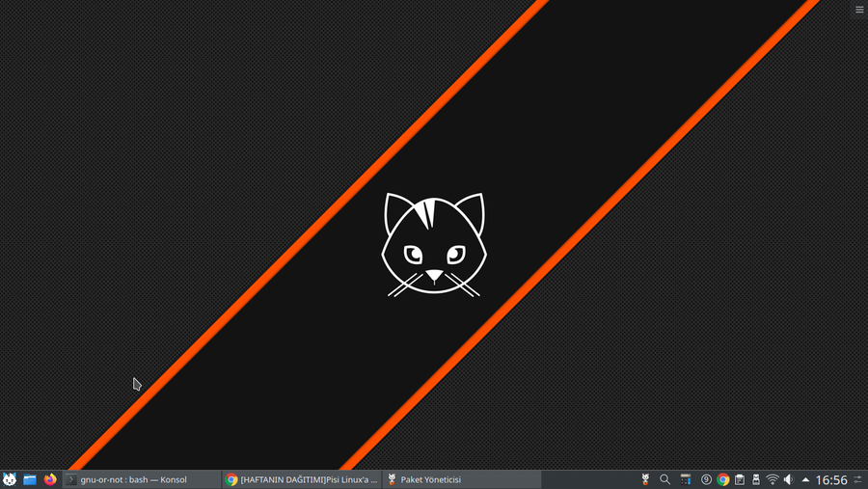Image resolution: width=868 pixels, height=489 pixels.
Task: Open the clipboard tray icon
Action: (x=740, y=479)
